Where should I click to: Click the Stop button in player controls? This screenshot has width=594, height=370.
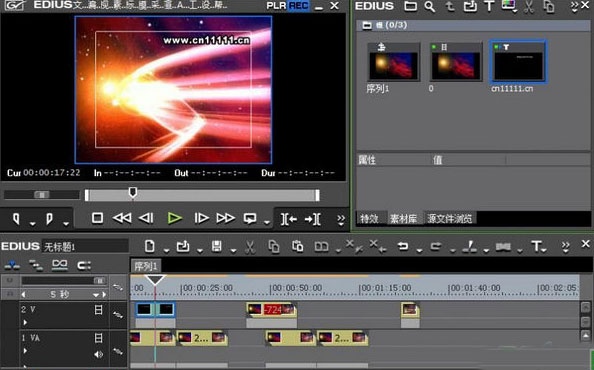97,218
